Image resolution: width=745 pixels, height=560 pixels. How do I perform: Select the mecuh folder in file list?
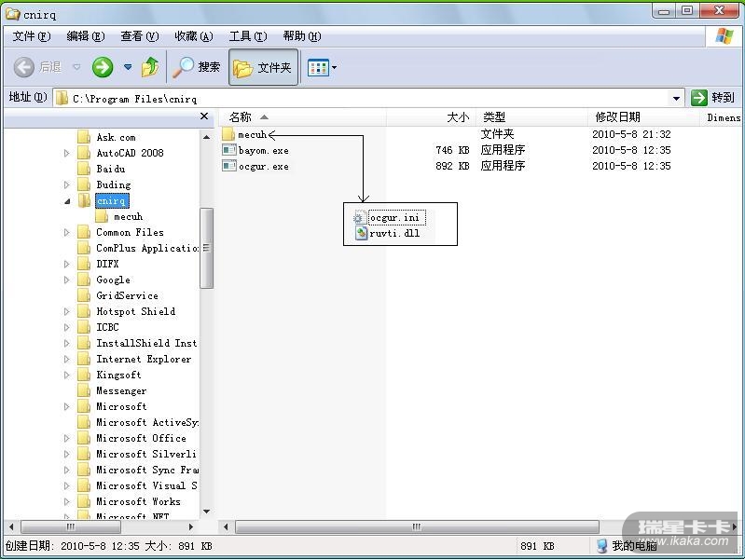(x=245, y=134)
